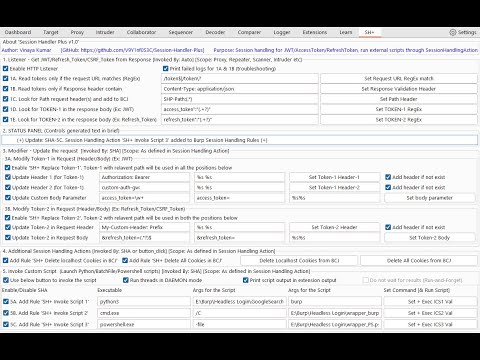
Task: Click Set Token-2 Body button
Action: tap(429, 238)
